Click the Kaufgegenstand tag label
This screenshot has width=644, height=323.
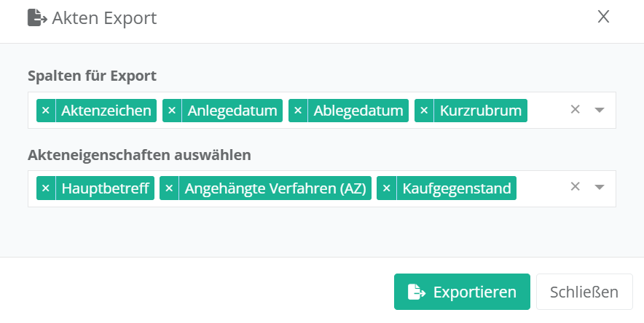457,188
